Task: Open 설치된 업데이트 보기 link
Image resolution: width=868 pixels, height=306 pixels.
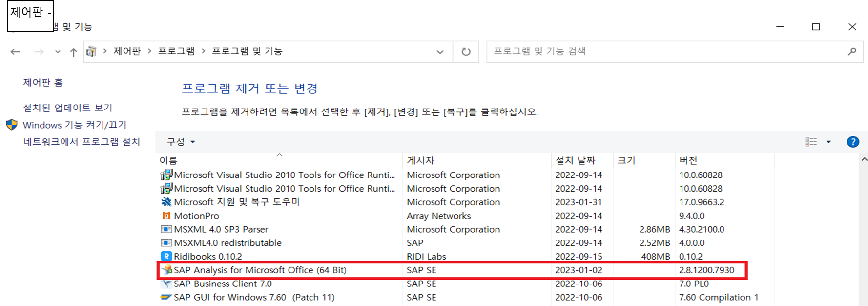Action: (x=68, y=108)
